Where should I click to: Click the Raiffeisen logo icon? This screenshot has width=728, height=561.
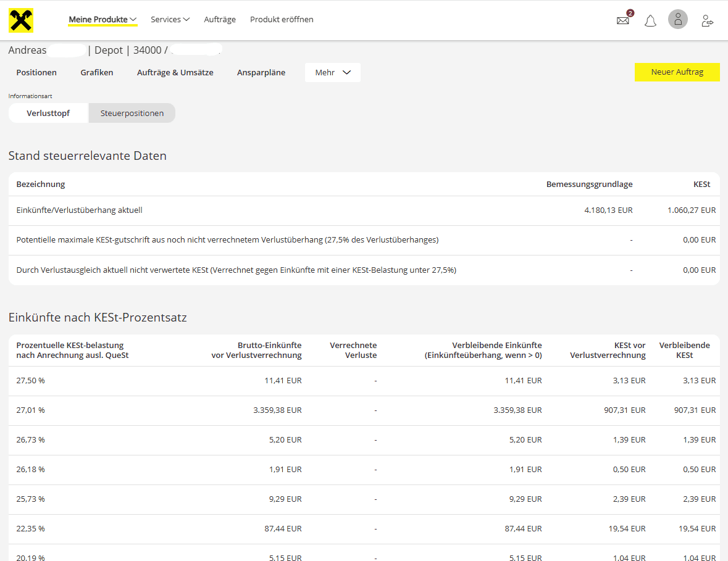point(20,20)
